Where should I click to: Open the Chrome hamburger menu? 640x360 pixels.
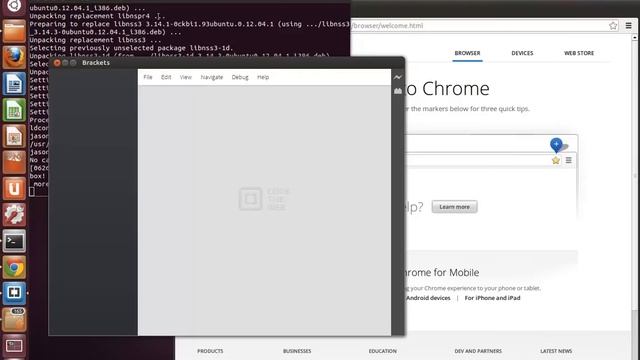(629, 26)
